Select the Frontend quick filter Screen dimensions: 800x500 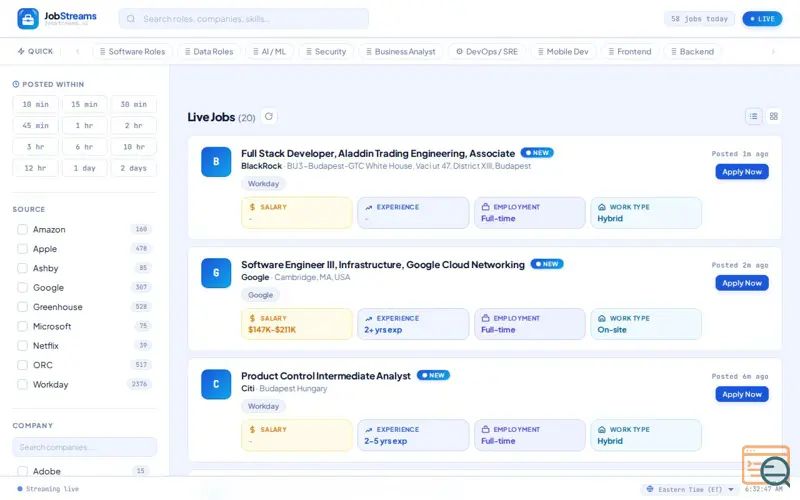coord(630,52)
